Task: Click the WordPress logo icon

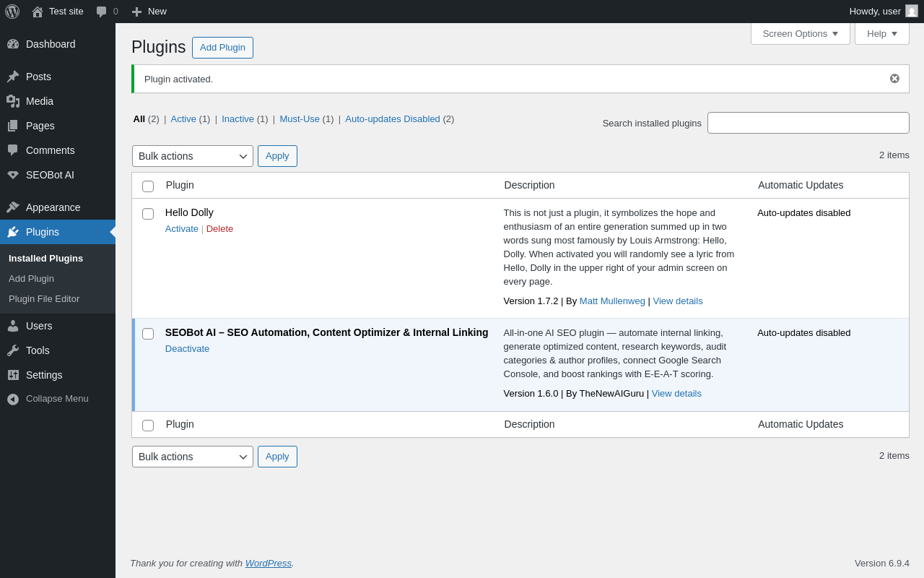Action: (x=12, y=12)
